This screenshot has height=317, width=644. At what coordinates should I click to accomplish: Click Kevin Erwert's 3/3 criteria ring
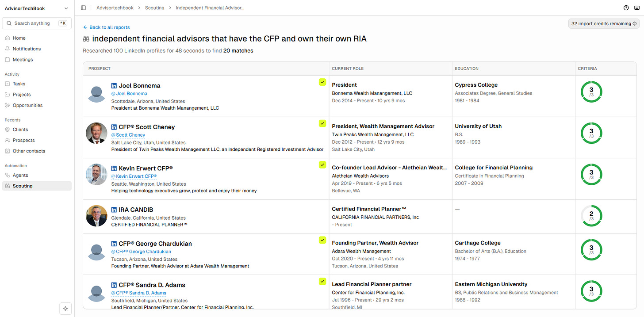(x=591, y=175)
